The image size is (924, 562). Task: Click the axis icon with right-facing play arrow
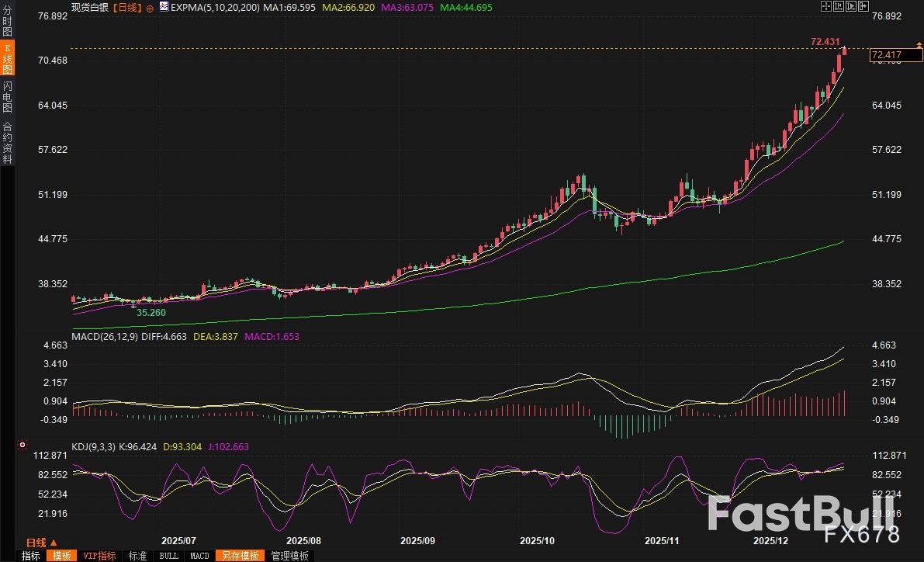point(850,6)
